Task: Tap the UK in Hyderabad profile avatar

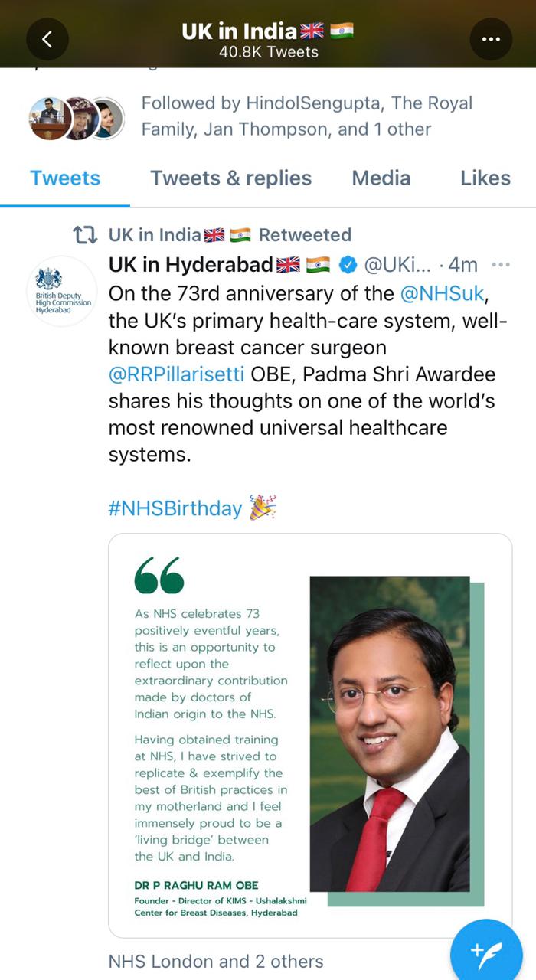Action: tap(62, 291)
